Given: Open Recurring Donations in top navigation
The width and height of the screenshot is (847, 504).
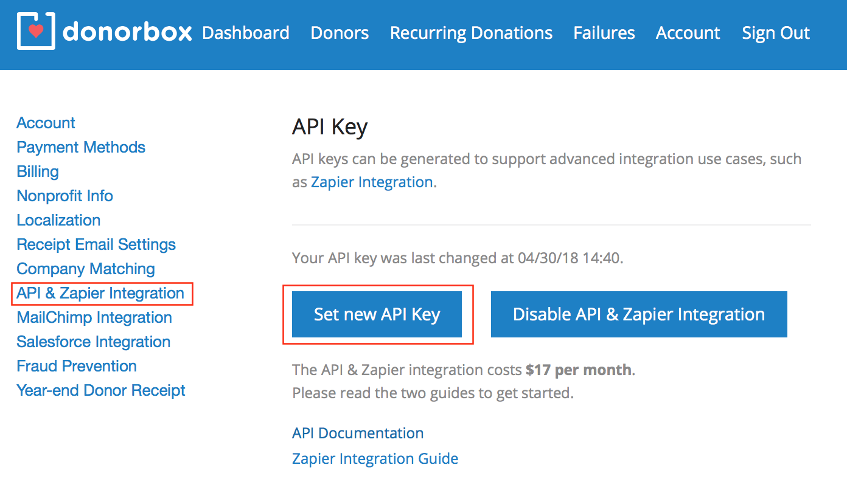Looking at the screenshot, I should pyautogui.click(x=471, y=33).
